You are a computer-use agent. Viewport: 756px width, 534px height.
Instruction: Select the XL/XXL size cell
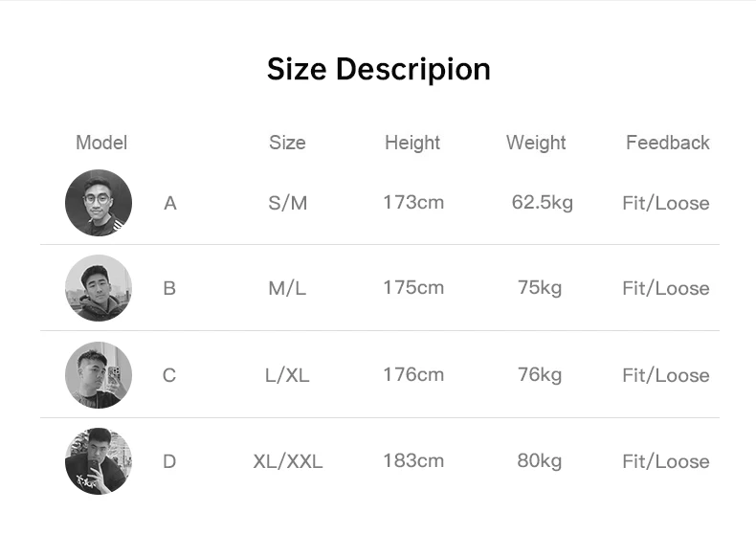[288, 461]
